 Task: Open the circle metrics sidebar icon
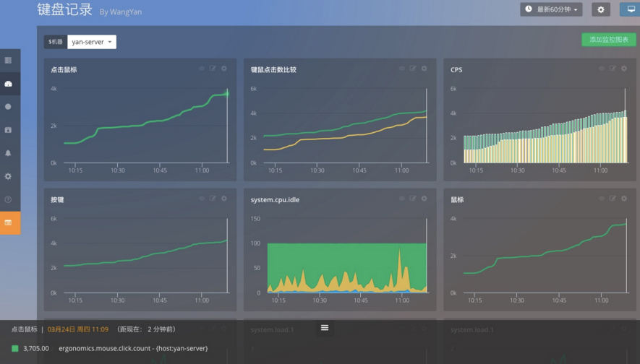(8, 107)
